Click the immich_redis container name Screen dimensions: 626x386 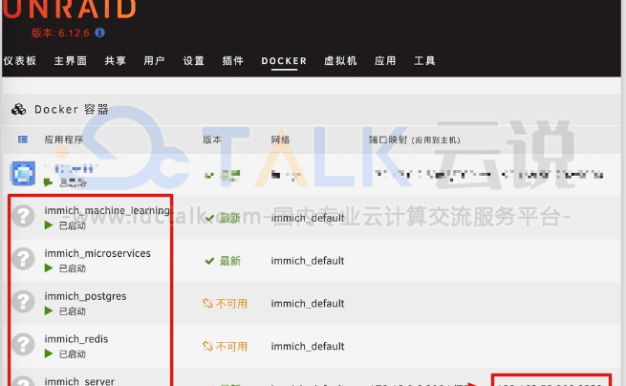tap(76, 339)
